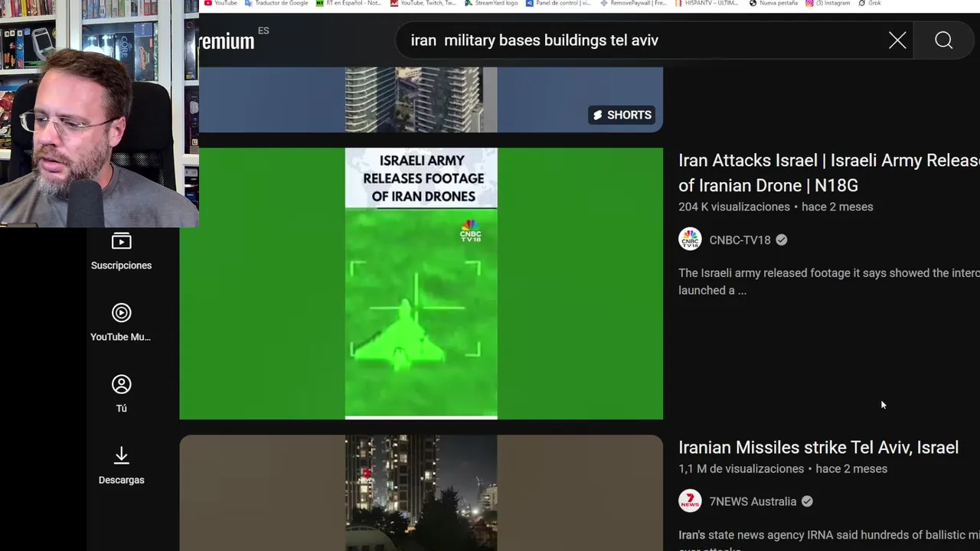This screenshot has width=980, height=551.
Task: Click description starting "Iran's state news agency IRNA"
Action: [829, 539]
